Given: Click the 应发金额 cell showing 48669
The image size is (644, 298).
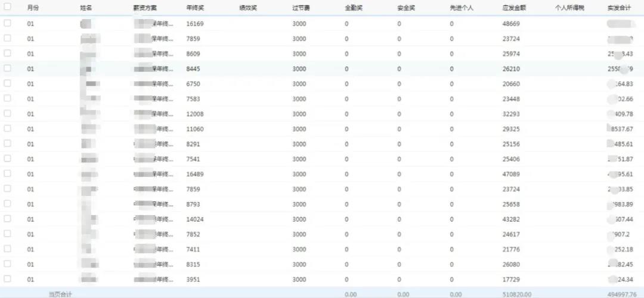Looking at the screenshot, I should (512, 23).
